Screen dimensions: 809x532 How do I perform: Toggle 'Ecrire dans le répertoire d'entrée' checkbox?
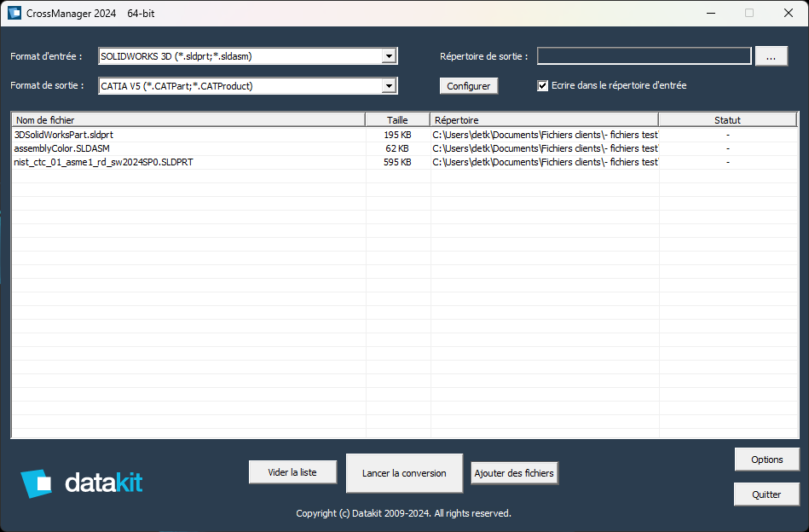[543, 85]
